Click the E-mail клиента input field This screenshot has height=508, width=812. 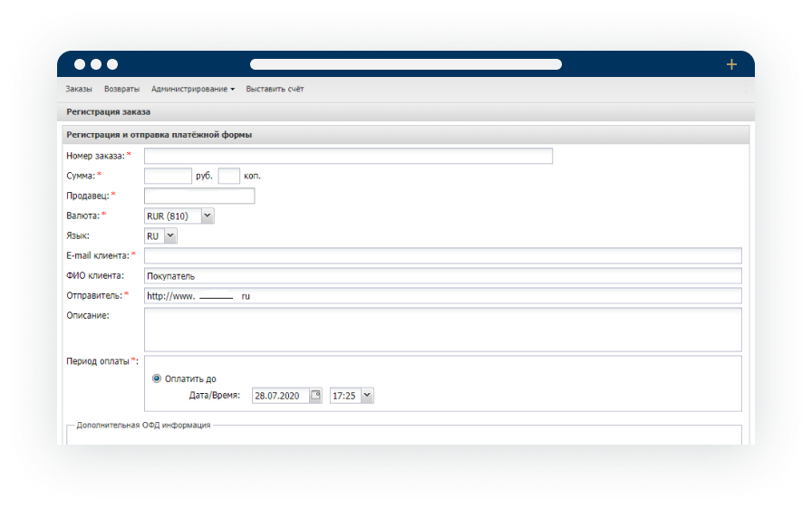pyautogui.click(x=442, y=255)
